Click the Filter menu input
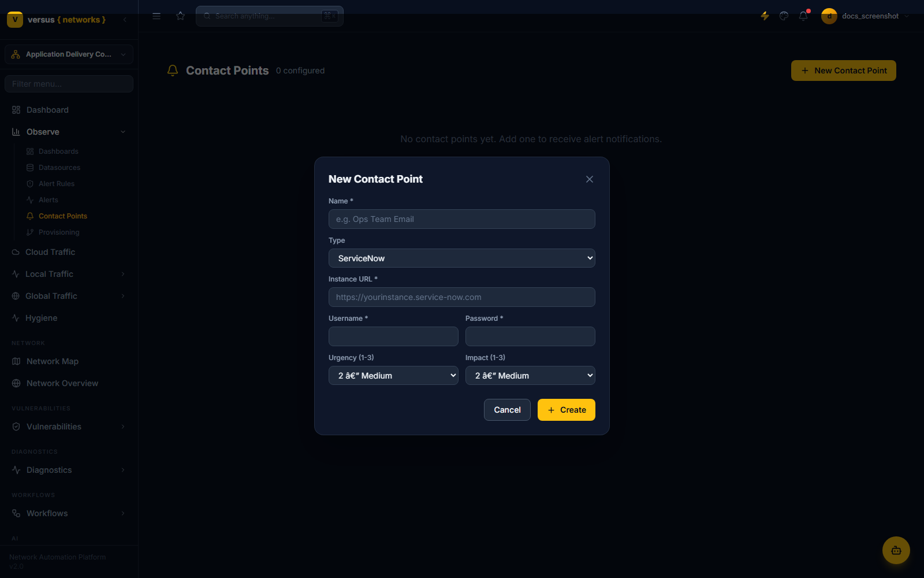The image size is (924, 578). click(69, 84)
